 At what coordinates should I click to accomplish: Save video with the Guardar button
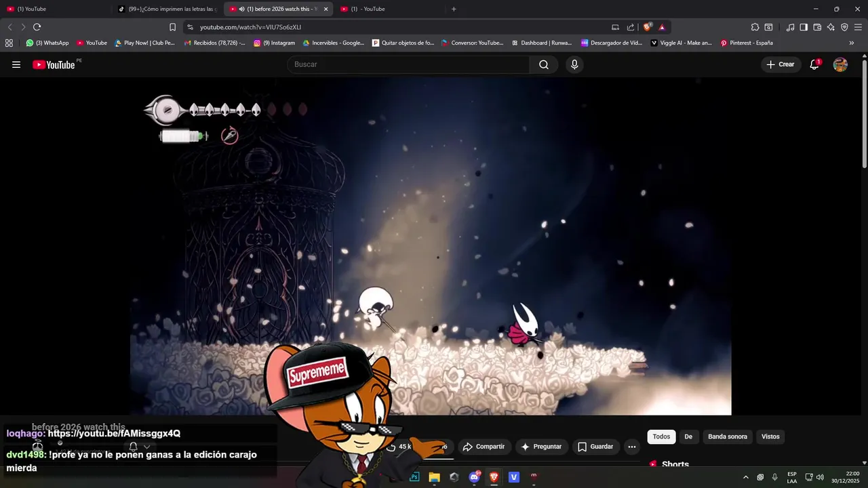click(595, 447)
